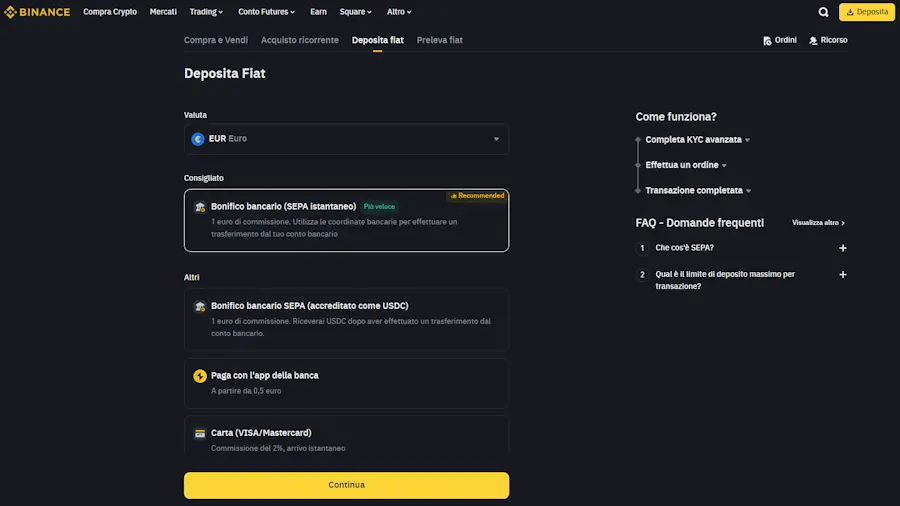This screenshot has width=900, height=506.
Task: Click the card icon of VISA/Mastercard option
Action: pyautogui.click(x=200, y=434)
